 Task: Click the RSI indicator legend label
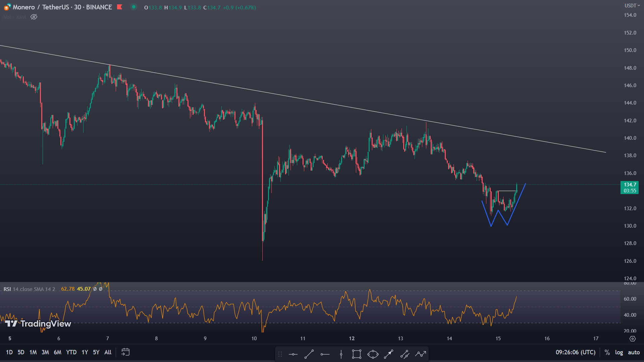point(29,289)
